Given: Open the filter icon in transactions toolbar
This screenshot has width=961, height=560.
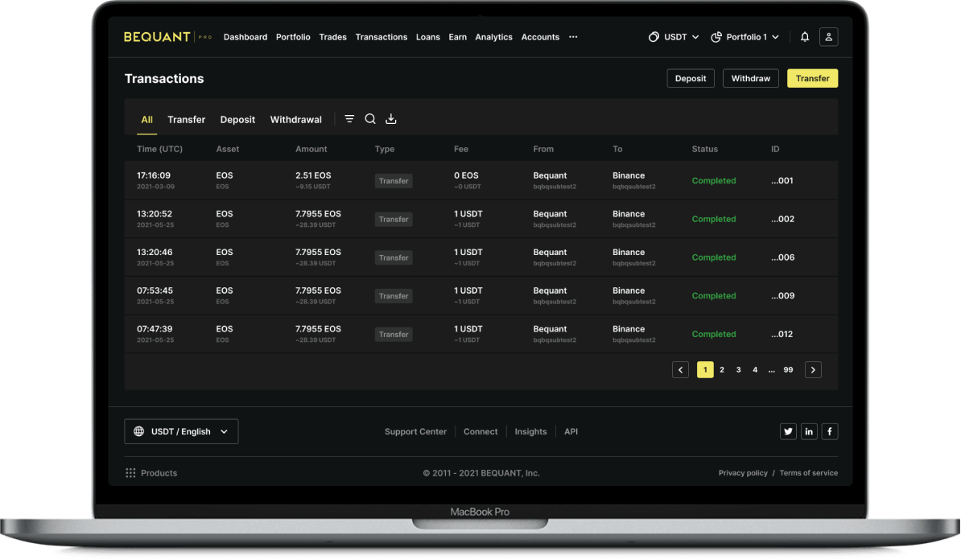Looking at the screenshot, I should click(349, 119).
